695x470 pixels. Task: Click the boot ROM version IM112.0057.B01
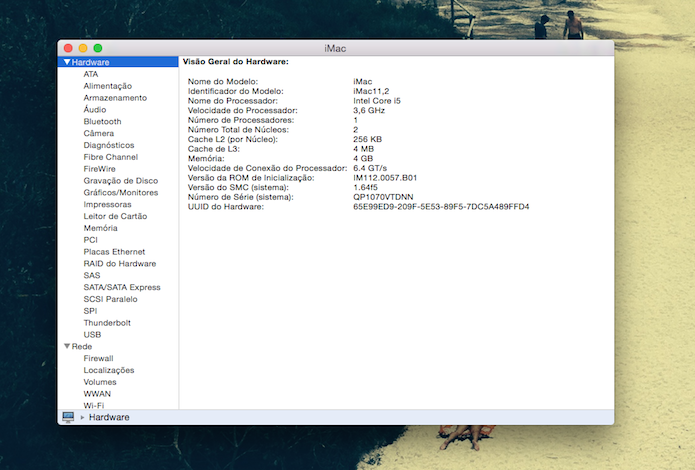click(385, 178)
